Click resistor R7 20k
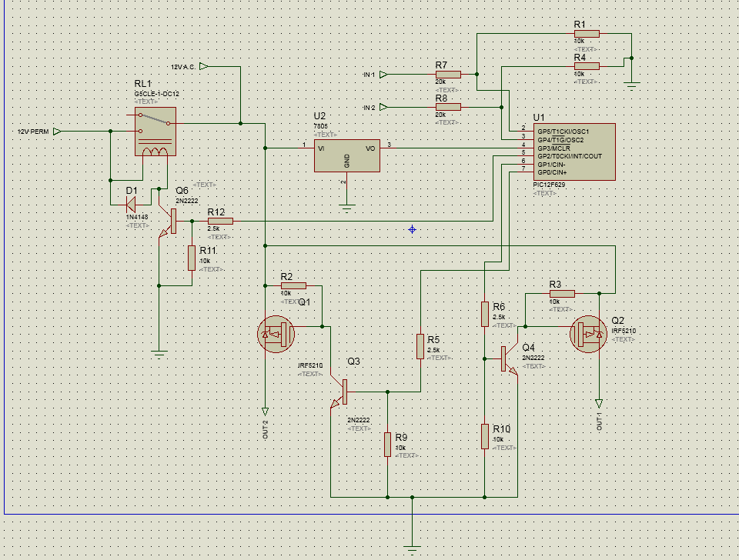Screen dimensions: 739x560 point(448,75)
